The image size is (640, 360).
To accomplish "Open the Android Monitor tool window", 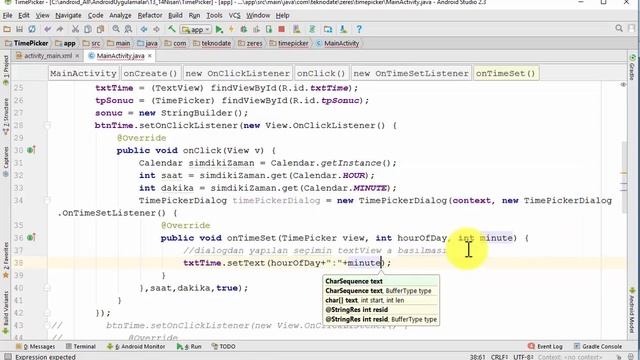I will coord(136,347).
